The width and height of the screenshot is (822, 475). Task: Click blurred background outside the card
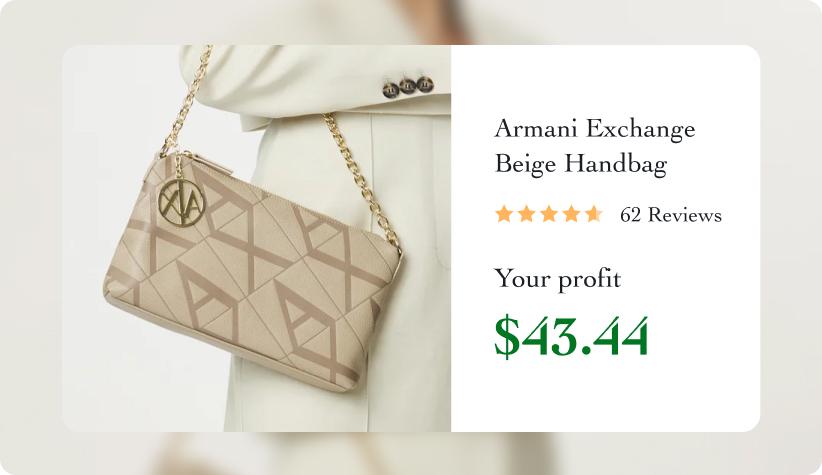[x=31, y=236]
